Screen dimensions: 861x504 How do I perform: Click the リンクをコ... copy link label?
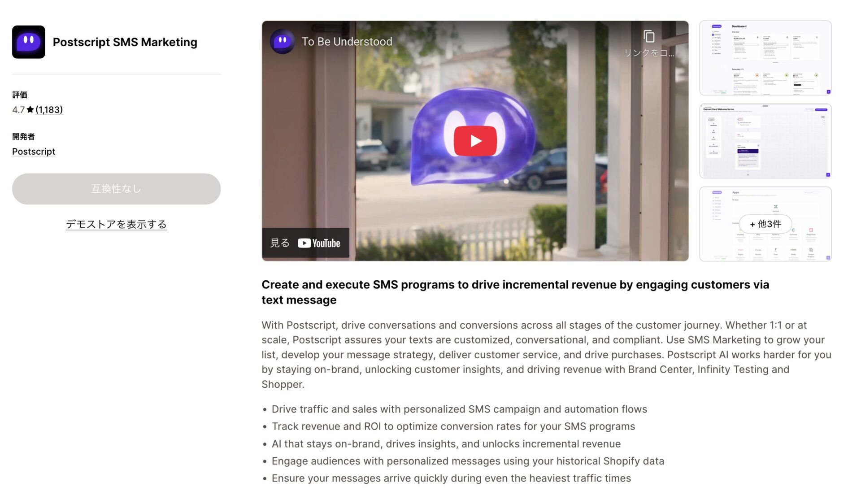pyautogui.click(x=649, y=53)
